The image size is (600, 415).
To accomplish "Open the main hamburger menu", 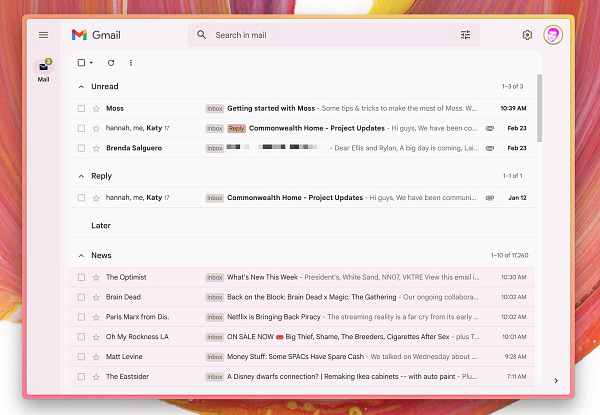I will point(43,35).
